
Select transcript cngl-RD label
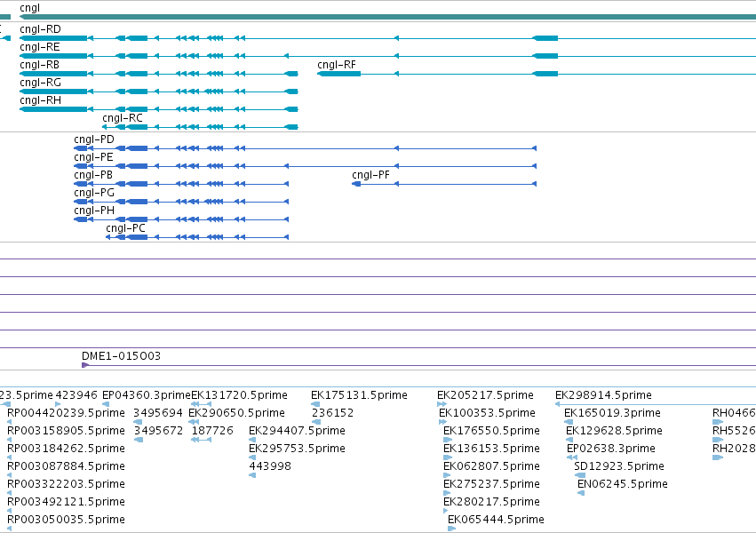pos(41,29)
